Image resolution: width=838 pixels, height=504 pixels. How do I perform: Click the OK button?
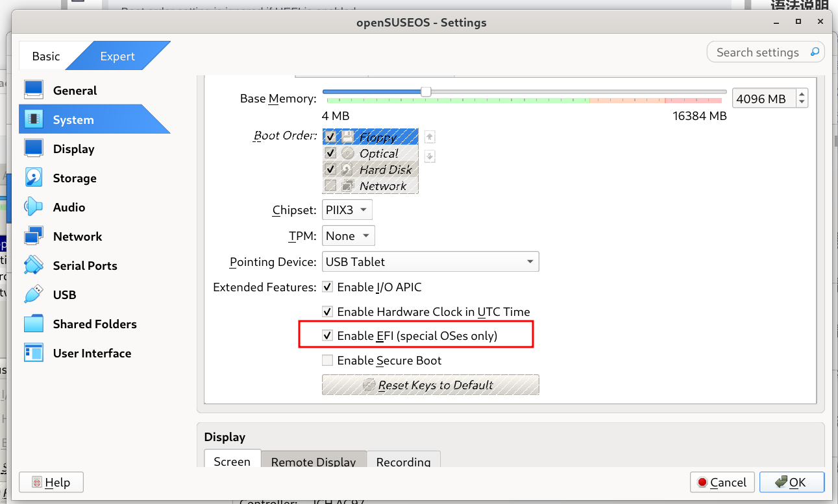[791, 483]
